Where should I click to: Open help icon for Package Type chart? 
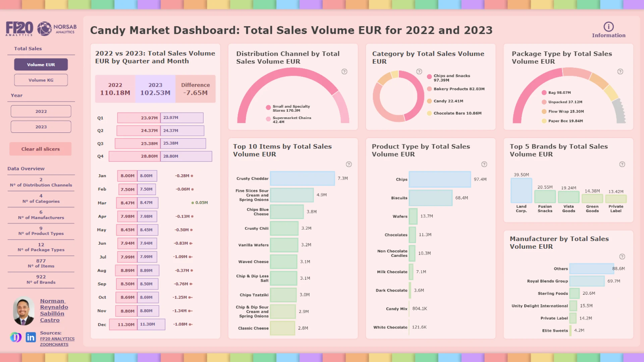pos(620,71)
